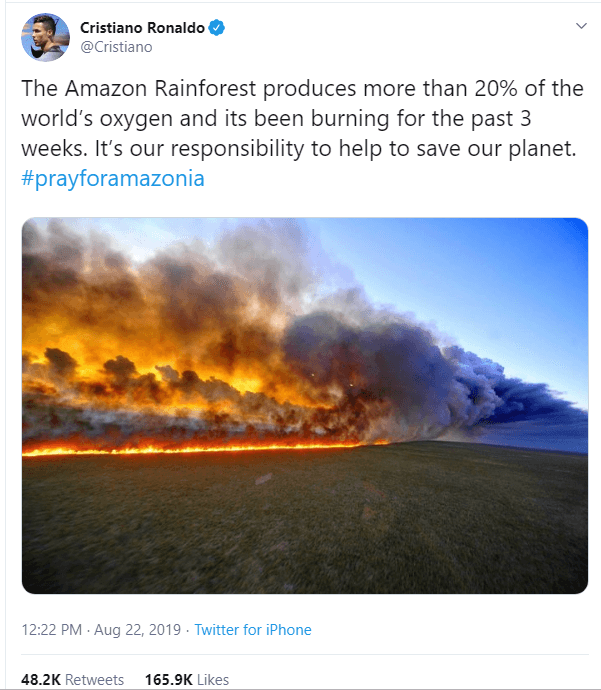Open the Cristiano Ronaldo display name
This screenshot has width=601, height=690.
tap(141, 28)
